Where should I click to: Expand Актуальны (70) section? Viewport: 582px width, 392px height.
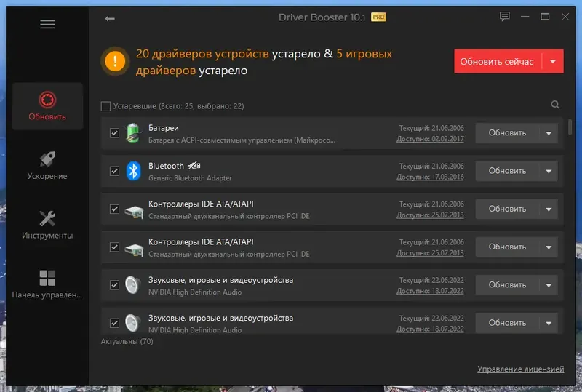point(127,341)
